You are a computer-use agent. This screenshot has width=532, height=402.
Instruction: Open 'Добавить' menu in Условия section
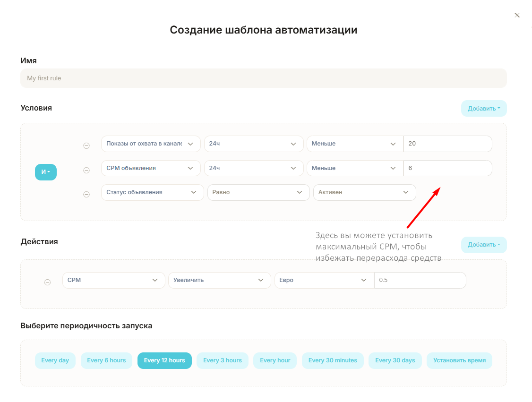tap(484, 108)
